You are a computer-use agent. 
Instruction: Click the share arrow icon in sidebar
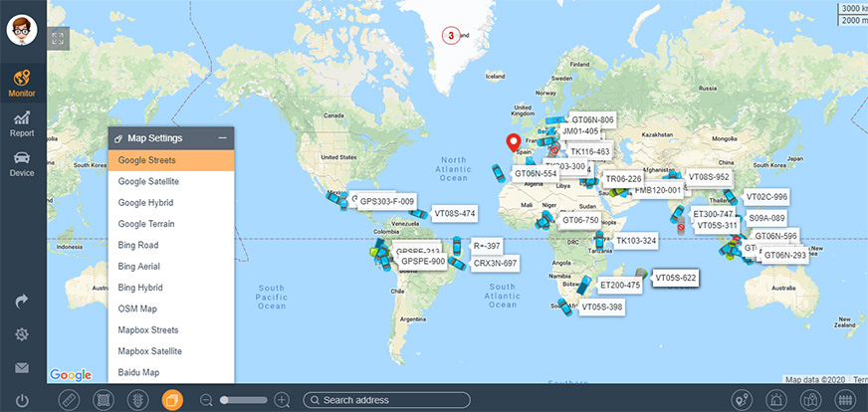point(22,302)
